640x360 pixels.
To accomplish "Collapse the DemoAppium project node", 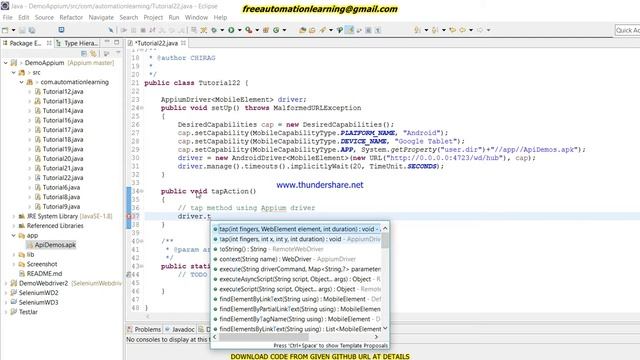I will pos(6,63).
